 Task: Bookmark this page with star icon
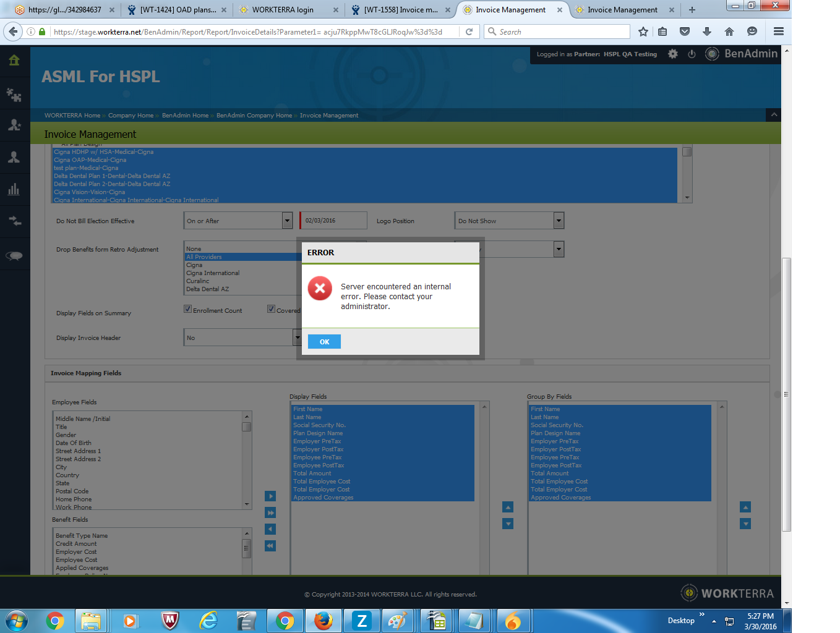click(x=643, y=32)
